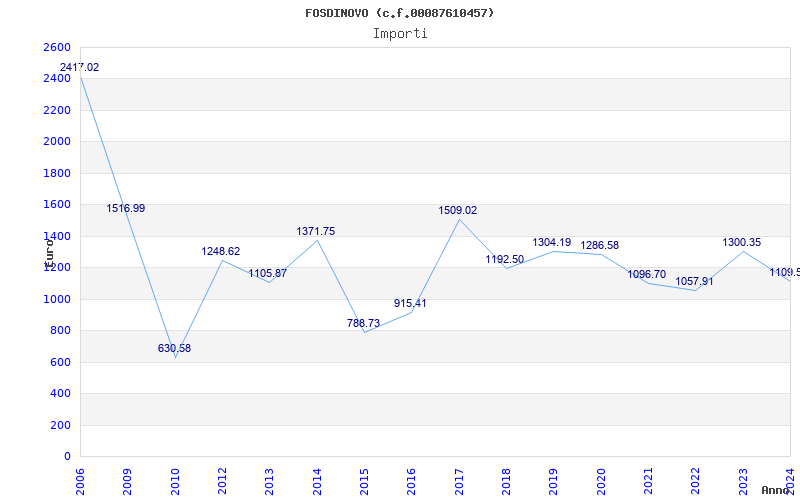Select the 1509.02 peak label
The width and height of the screenshot is (800, 500).
click(458, 210)
